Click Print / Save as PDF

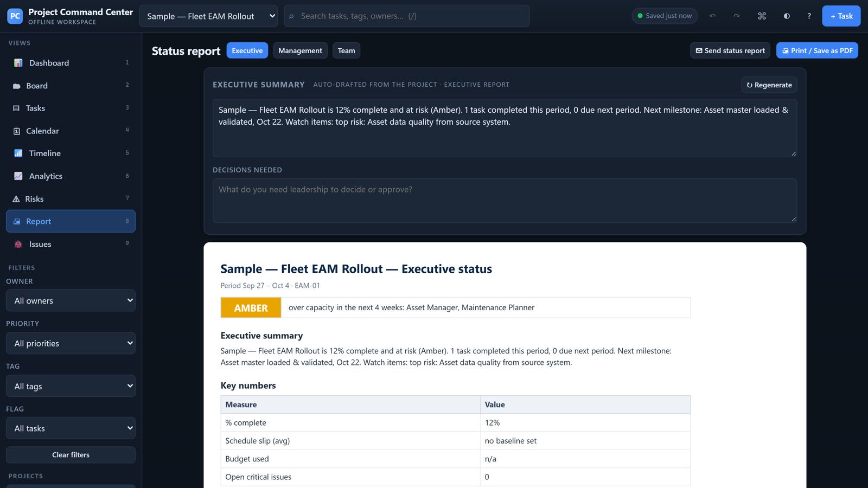pyautogui.click(x=817, y=50)
